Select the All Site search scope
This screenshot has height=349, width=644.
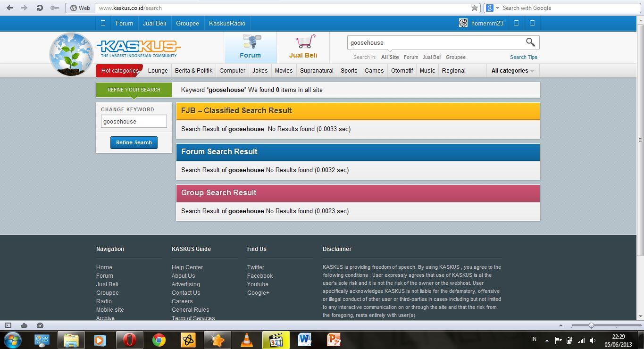click(x=390, y=57)
